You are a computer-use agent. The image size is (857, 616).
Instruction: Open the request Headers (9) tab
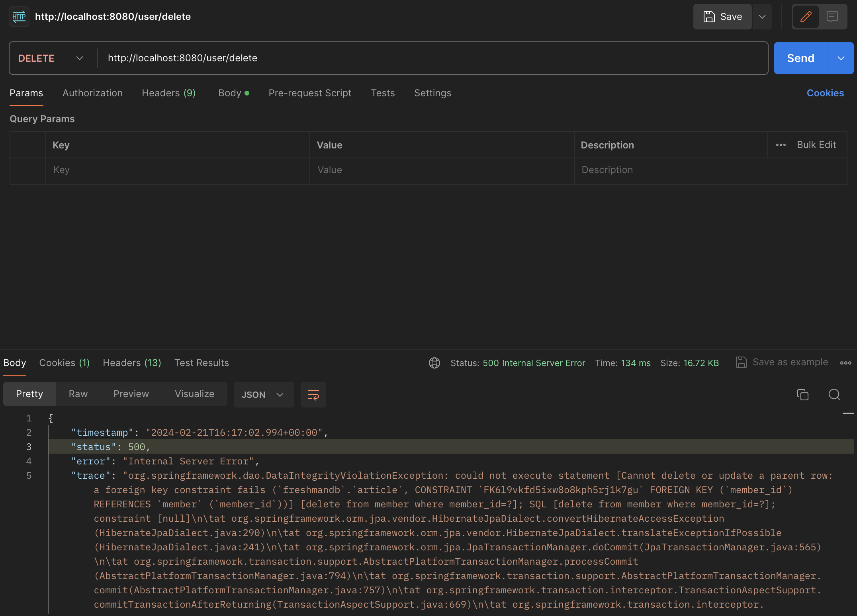click(x=169, y=93)
